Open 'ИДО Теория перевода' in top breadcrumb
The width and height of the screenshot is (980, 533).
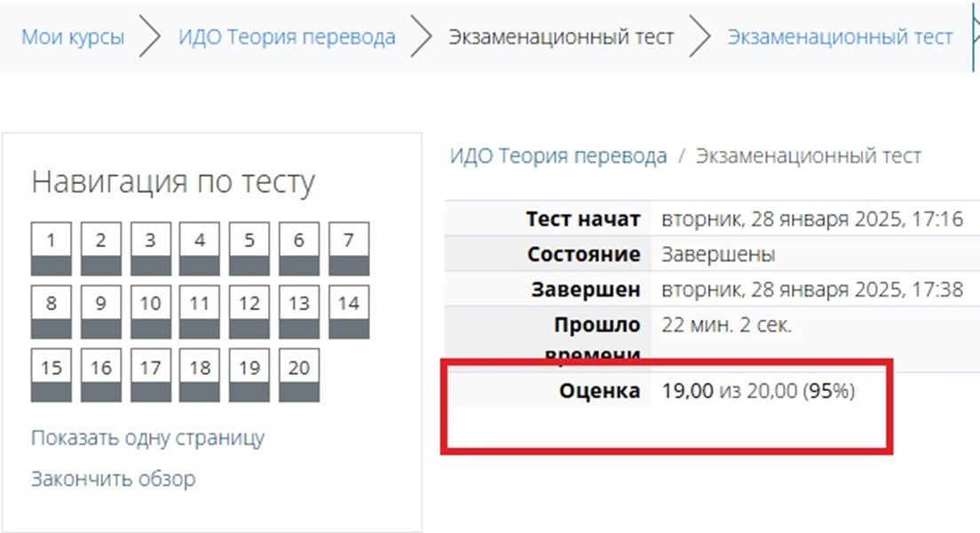click(287, 37)
